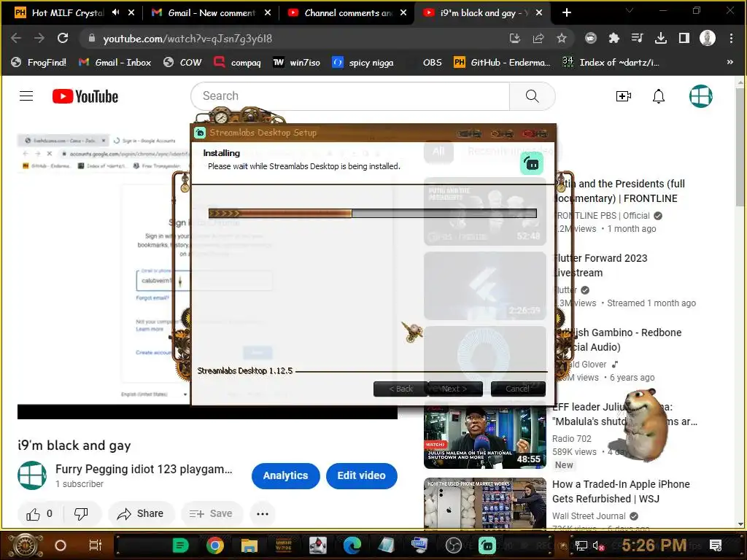747x560 pixels.
Task: Open the Gmail - Inbox bookmark
Action: pyautogui.click(x=115, y=63)
